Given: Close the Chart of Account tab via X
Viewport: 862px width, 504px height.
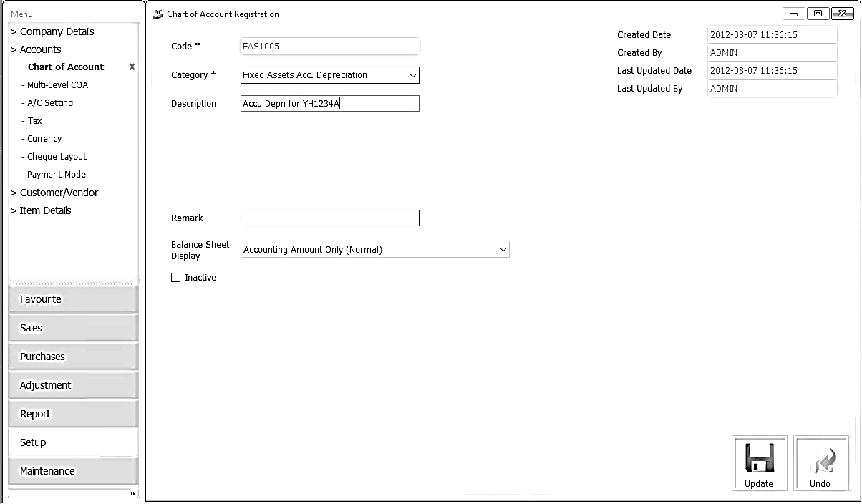Looking at the screenshot, I should [132, 67].
